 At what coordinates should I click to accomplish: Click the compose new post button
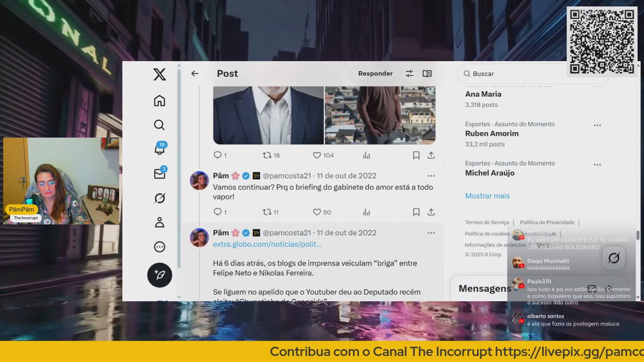coord(160,275)
